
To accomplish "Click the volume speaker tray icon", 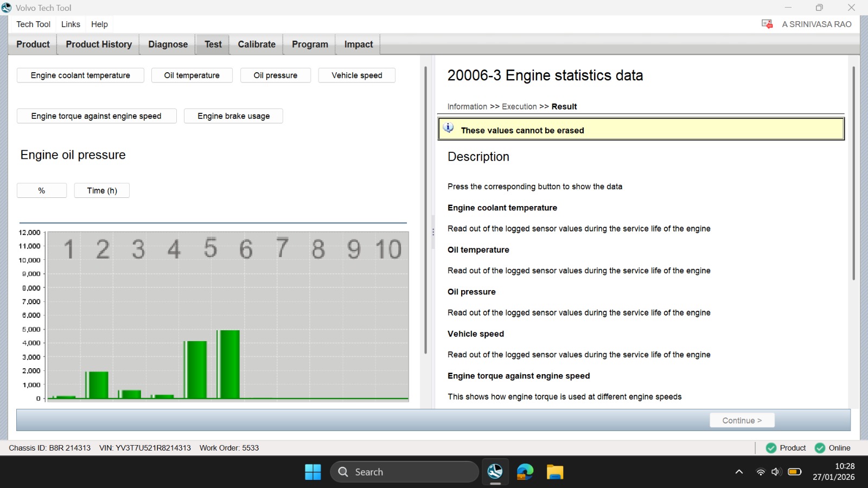I will click(x=776, y=472).
